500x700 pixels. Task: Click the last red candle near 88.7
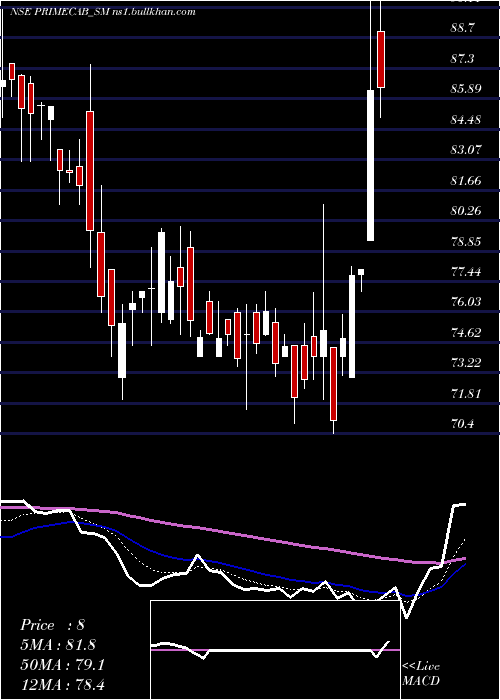pyautogui.click(x=381, y=59)
